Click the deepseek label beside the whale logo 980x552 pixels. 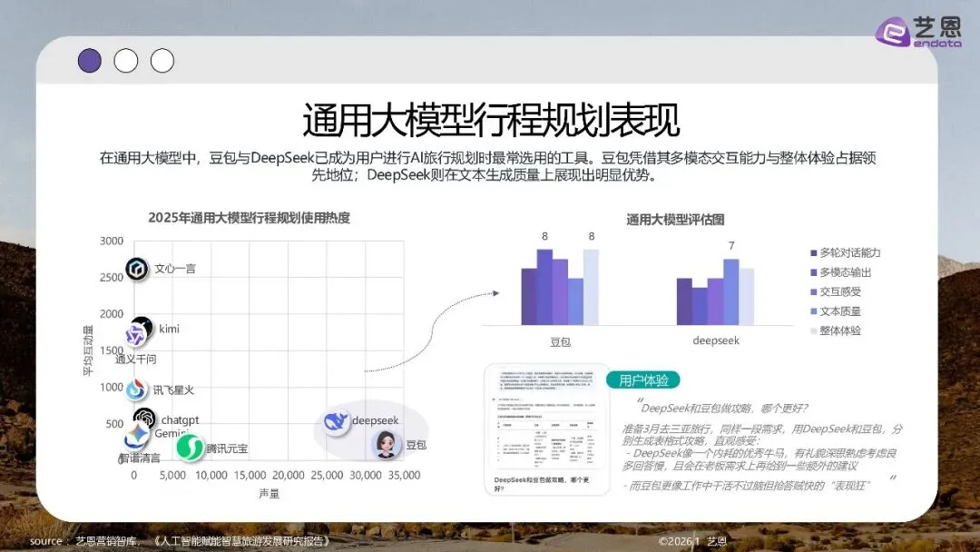(375, 420)
